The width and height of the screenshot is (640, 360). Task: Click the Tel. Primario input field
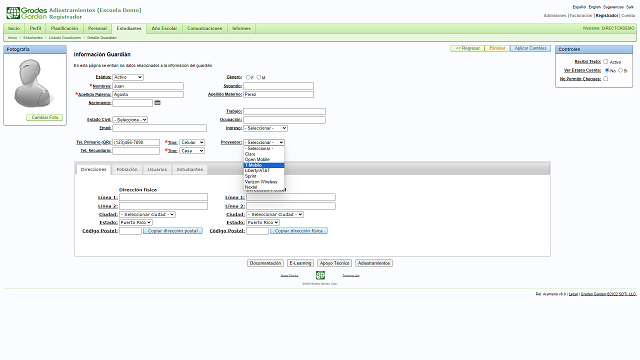(136, 142)
